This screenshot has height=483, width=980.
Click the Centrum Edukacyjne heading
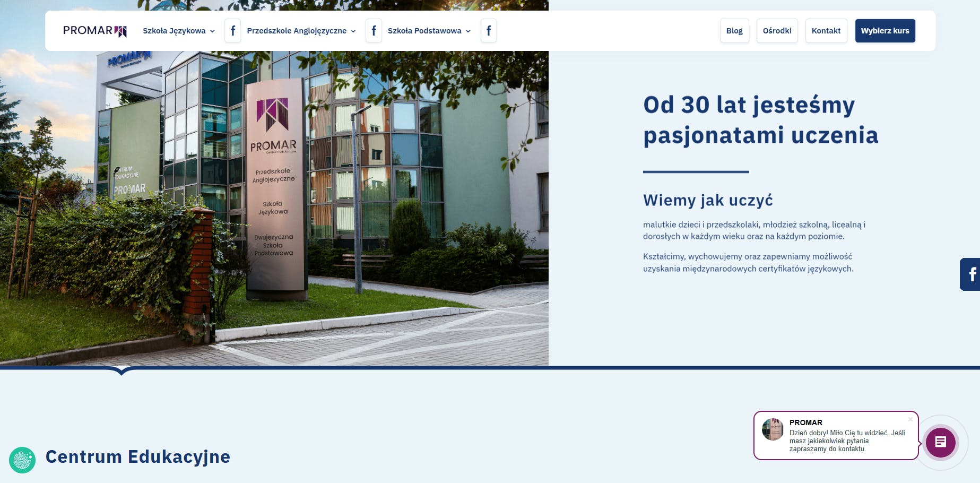click(x=138, y=457)
